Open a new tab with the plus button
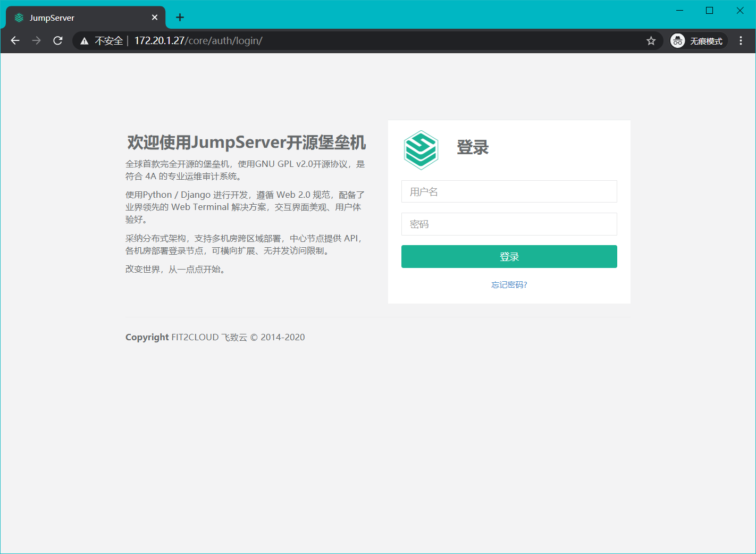Viewport: 756px width, 554px height. click(x=180, y=18)
